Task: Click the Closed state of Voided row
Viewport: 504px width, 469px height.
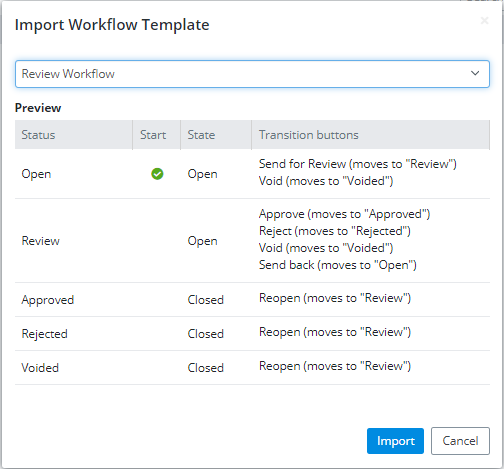Action: pyautogui.click(x=206, y=368)
